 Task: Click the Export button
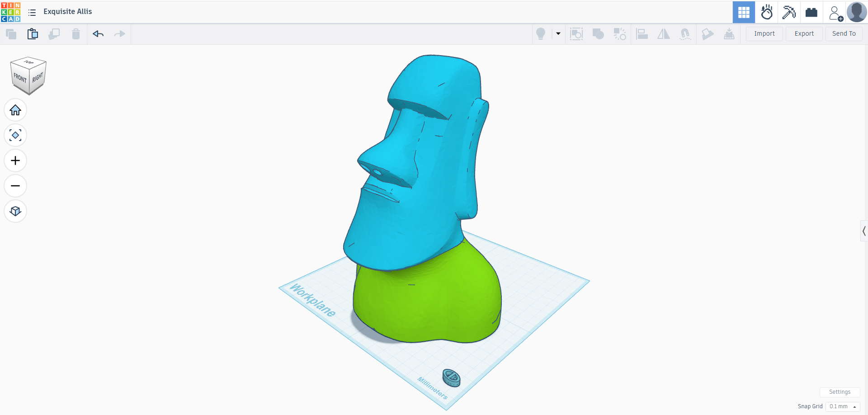tap(804, 34)
